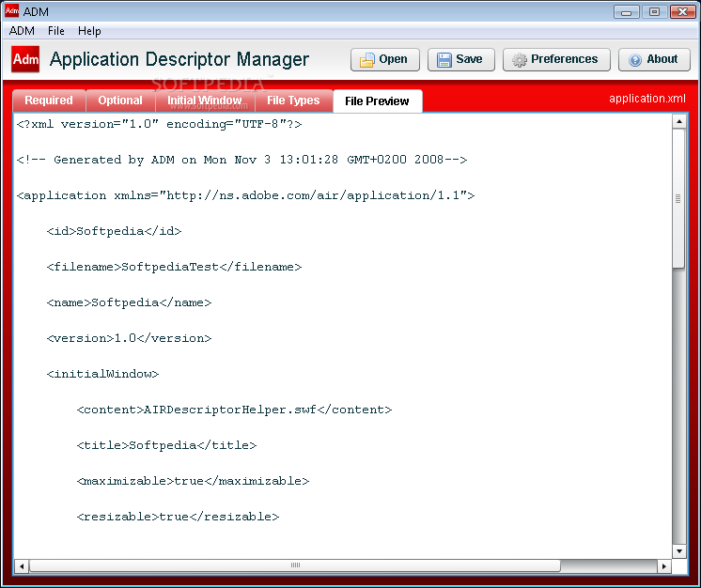This screenshot has height=588, width=701.
Task: Switch to the Required tab
Action: [x=49, y=101]
